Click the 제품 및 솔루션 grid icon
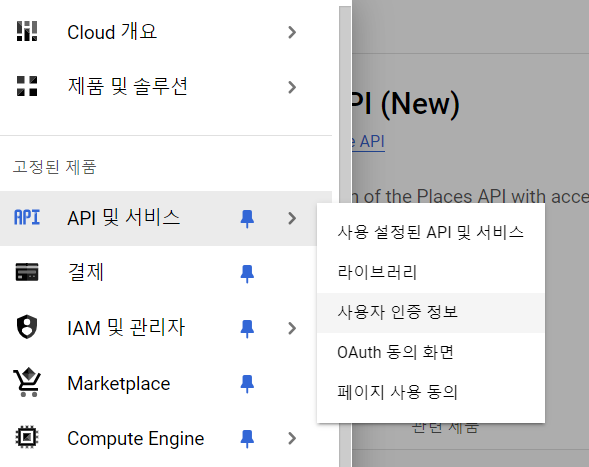This screenshot has height=467, width=589. (x=27, y=86)
